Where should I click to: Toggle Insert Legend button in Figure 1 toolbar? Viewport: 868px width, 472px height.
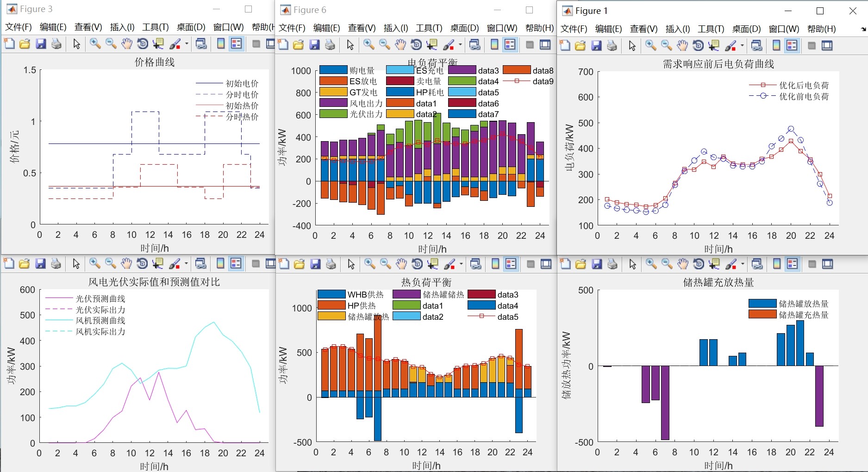tap(792, 45)
